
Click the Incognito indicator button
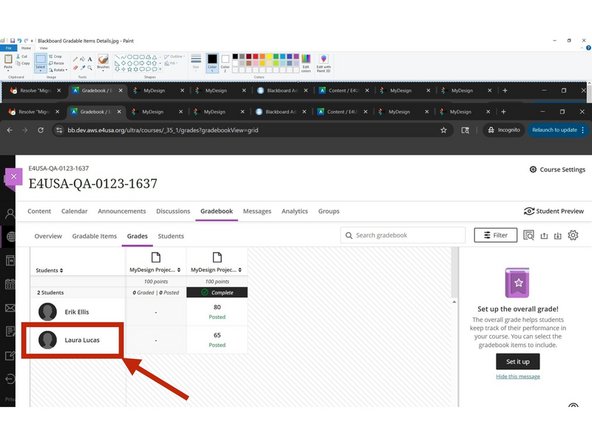click(504, 130)
